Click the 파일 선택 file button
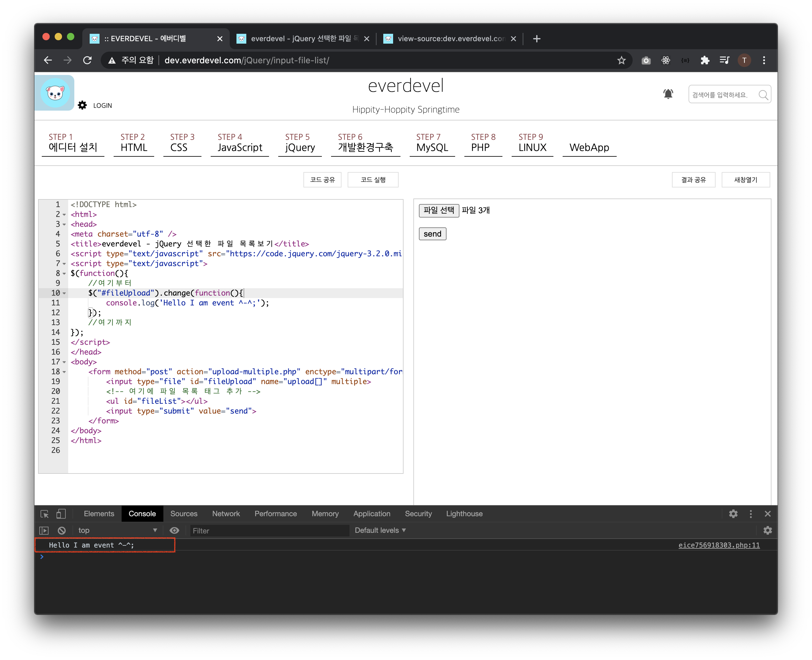This screenshot has height=660, width=812. tap(439, 210)
